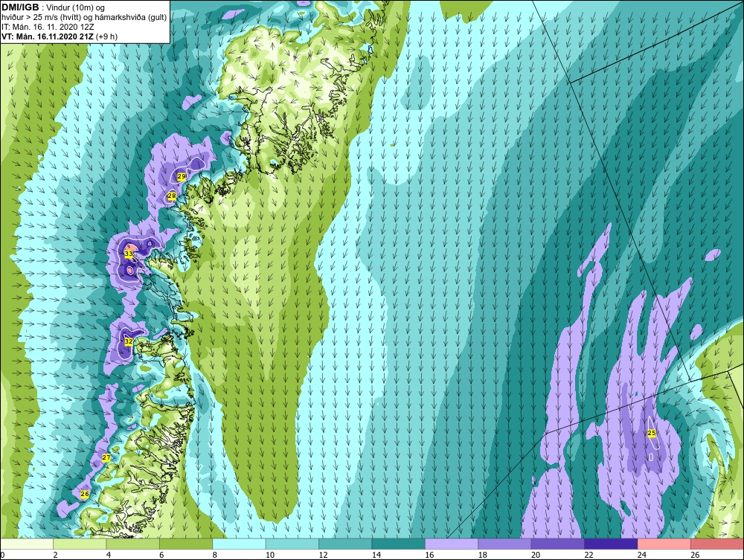
Task: Click the legend scale number 14
Action: [376, 555]
